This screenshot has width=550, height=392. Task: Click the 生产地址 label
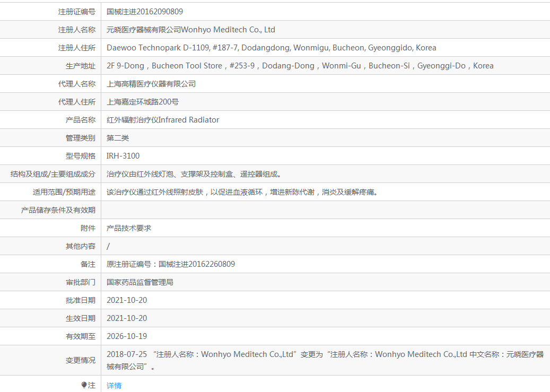coord(81,66)
